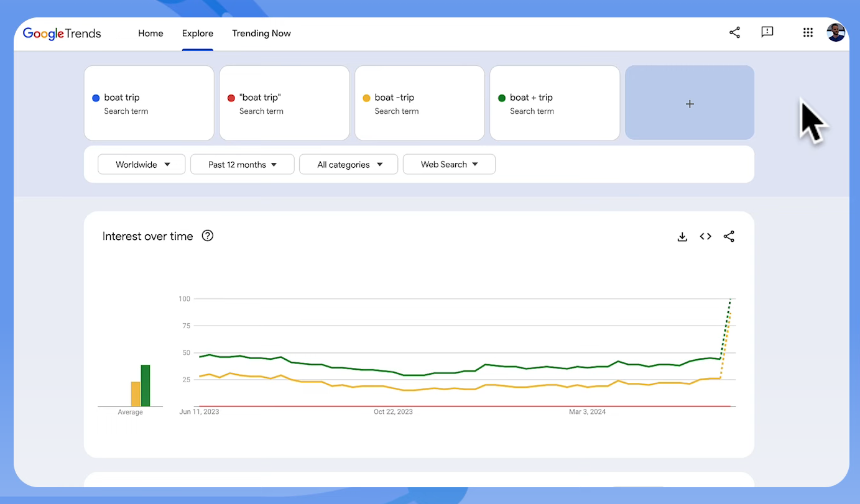
Task: Open the Past 12 months dropdown
Action: click(x=243, y=165)
